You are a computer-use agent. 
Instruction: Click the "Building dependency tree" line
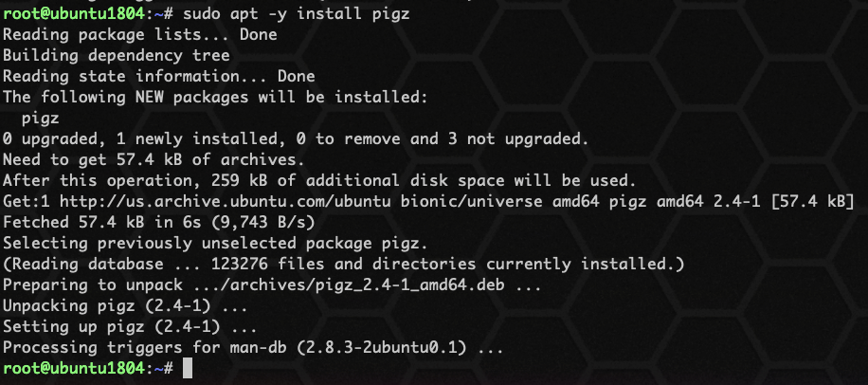116,55
